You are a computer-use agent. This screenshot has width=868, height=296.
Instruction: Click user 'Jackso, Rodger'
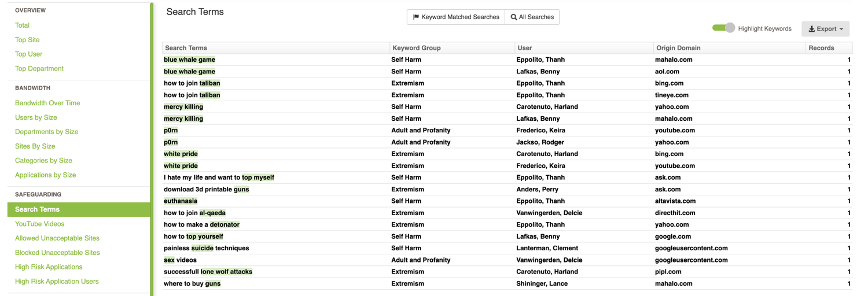pyautogui.click(x=540, y=142)
